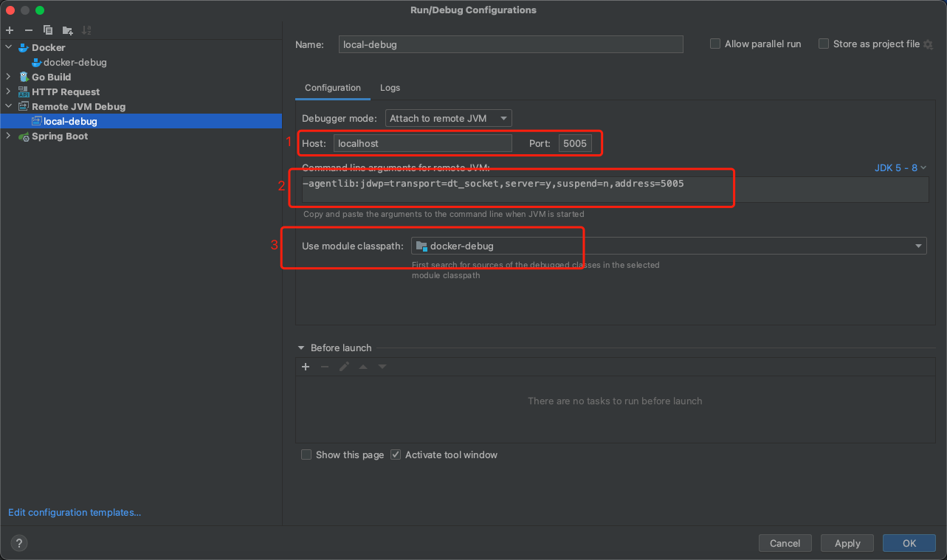Open Edit configuration templates link

[75, 512]
